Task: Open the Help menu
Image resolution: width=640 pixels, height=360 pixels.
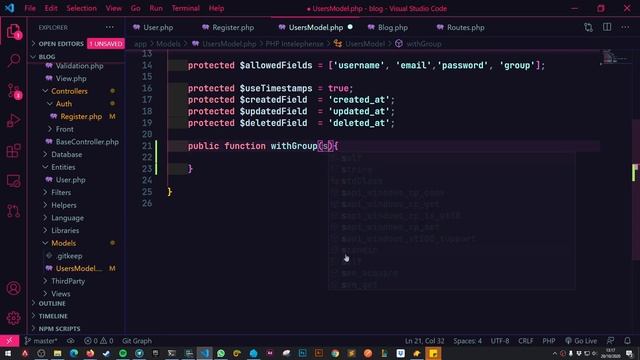Action: point(216,8)
